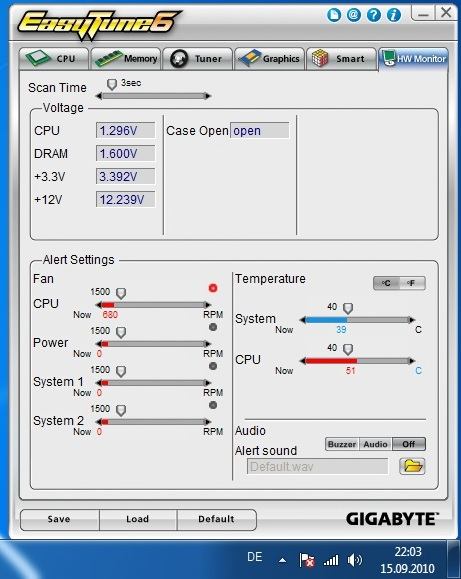Toggle the Power fan alert indicator
The height and width of the screenshot is (579, 461).
tap(213, 327)
